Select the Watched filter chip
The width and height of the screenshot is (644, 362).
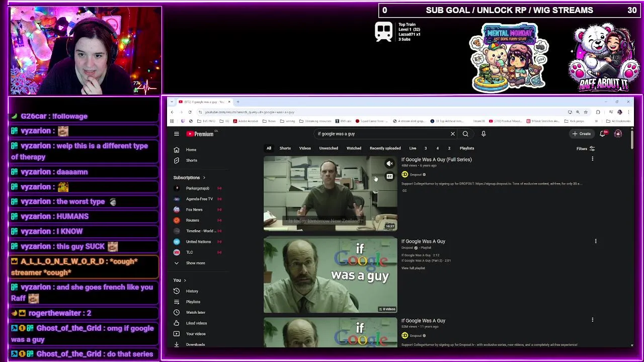tap(354, 148)
